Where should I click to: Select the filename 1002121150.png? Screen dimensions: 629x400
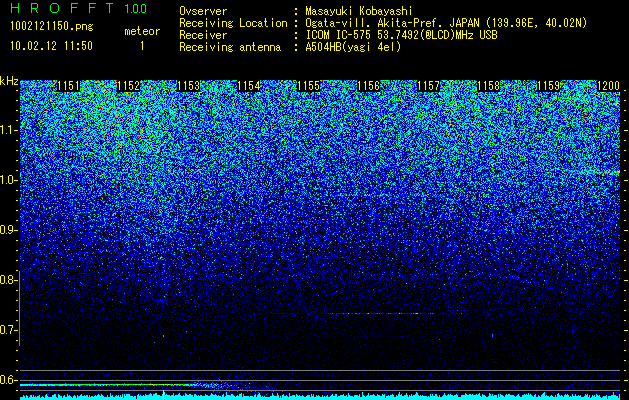(52, 26)
